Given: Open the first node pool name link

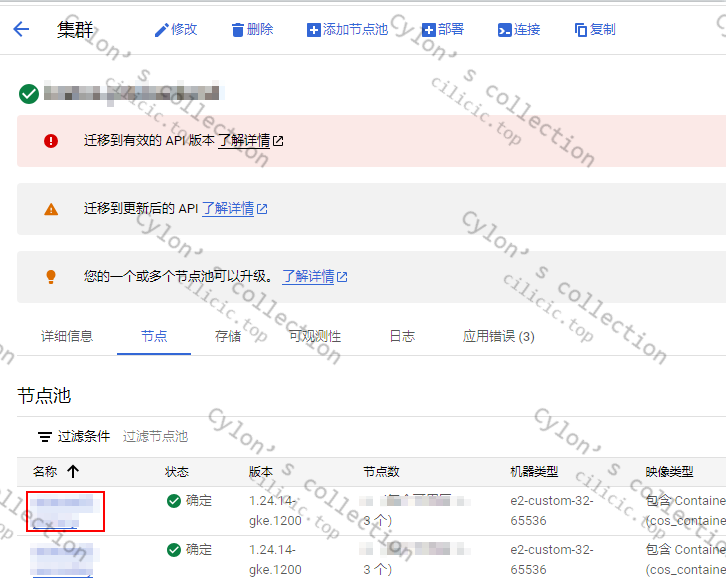Looking at the screenshot, I should tap(65, 511).
